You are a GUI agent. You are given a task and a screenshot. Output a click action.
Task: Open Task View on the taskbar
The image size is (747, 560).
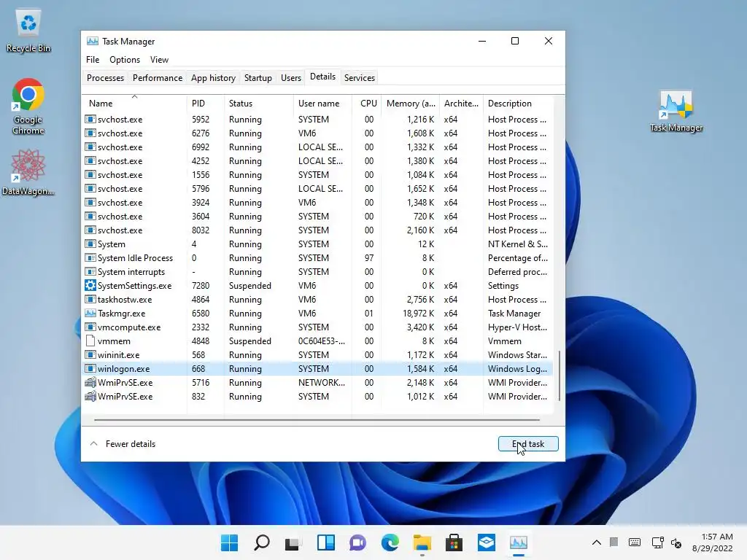(293, 542)
